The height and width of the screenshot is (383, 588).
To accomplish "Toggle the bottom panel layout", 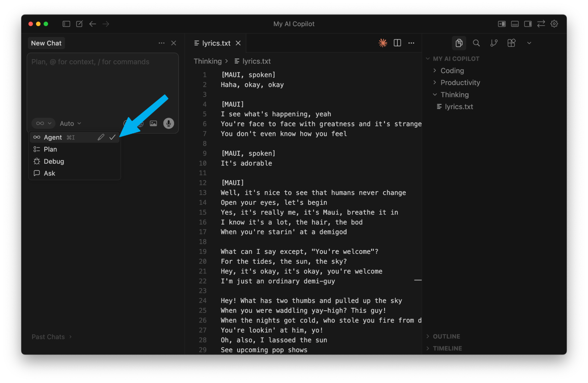I will pos(515,24).
